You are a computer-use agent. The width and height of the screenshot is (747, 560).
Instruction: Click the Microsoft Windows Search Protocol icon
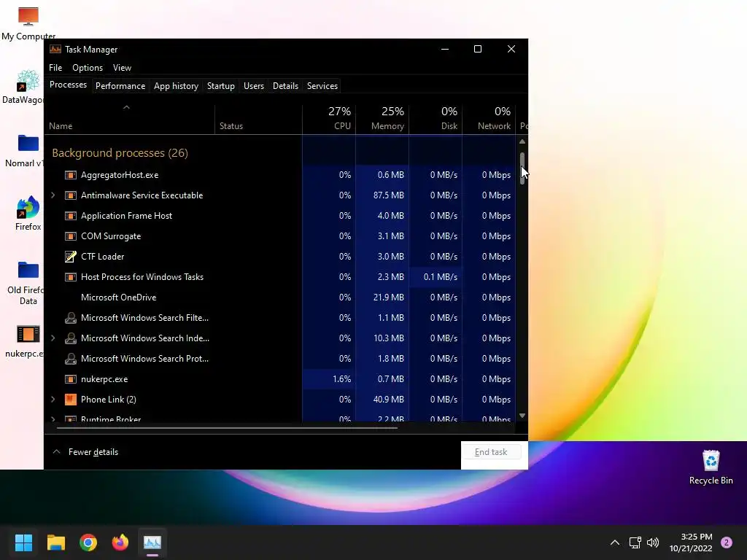pos(71,359)
